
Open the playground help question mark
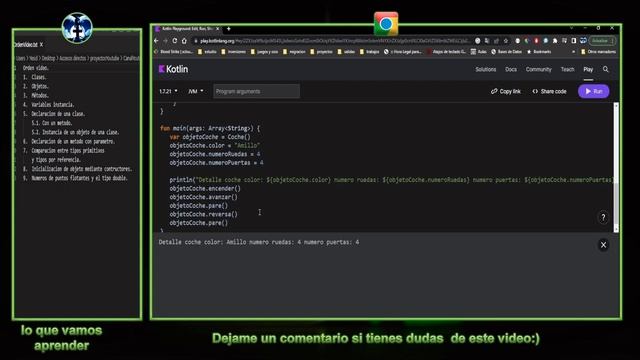(x=603, y=218)
